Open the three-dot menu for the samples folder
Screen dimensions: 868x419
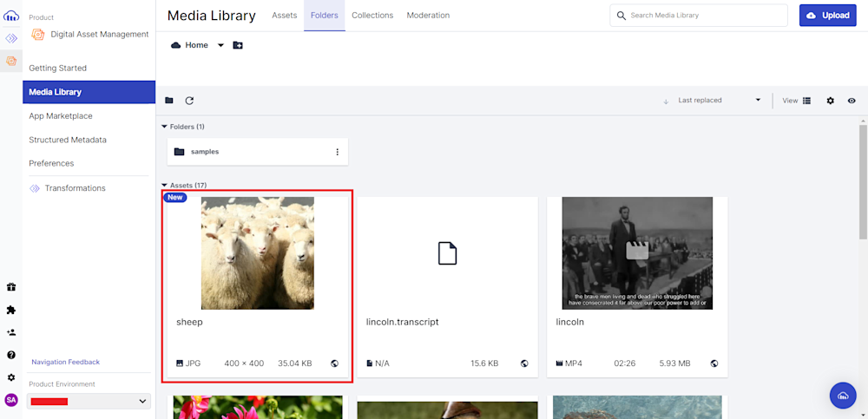pos(338,152)
